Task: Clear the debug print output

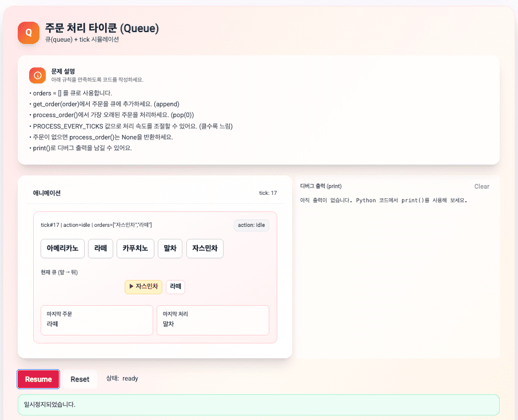Action: (x=481, y=186)
